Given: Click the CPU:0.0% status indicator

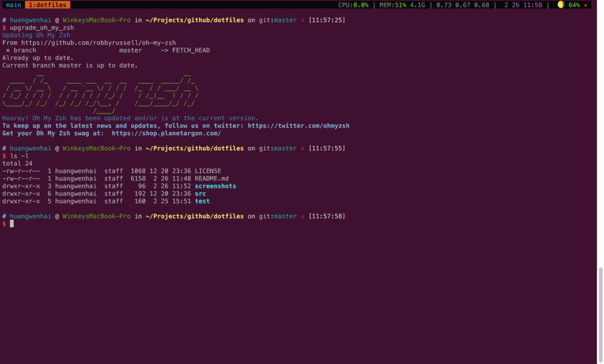Looking at the screenshot, I should [x=353, y=5].
